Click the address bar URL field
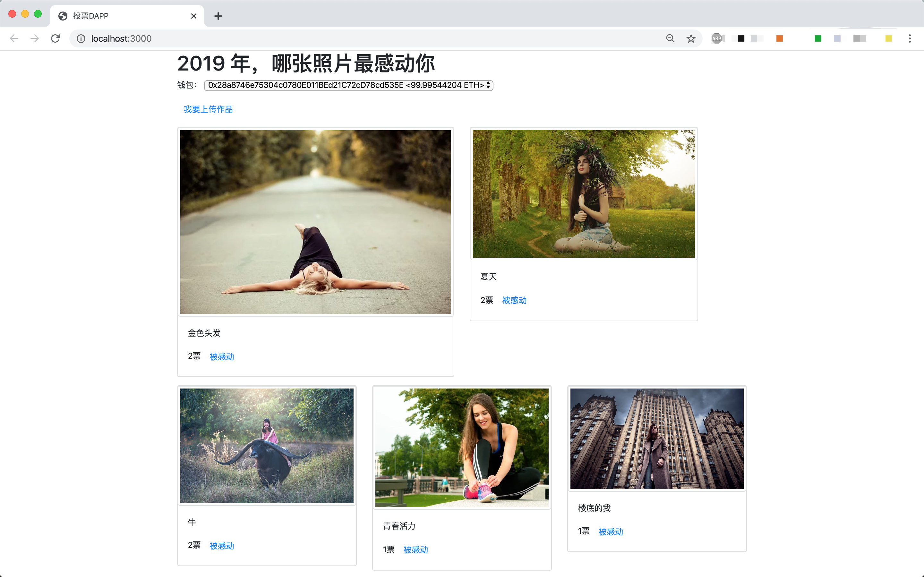The image size is (924, 577). point(344,38)
